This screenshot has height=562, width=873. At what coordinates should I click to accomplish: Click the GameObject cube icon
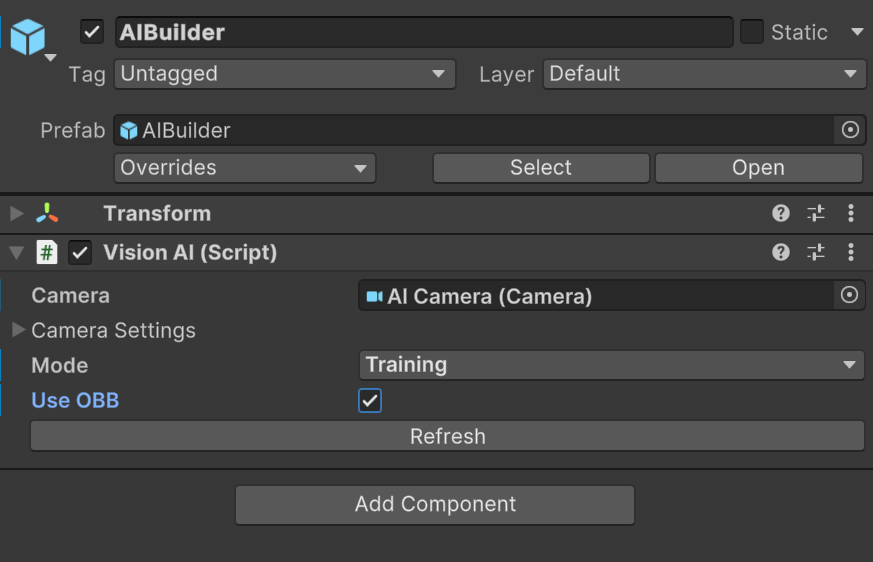point(28,37)
